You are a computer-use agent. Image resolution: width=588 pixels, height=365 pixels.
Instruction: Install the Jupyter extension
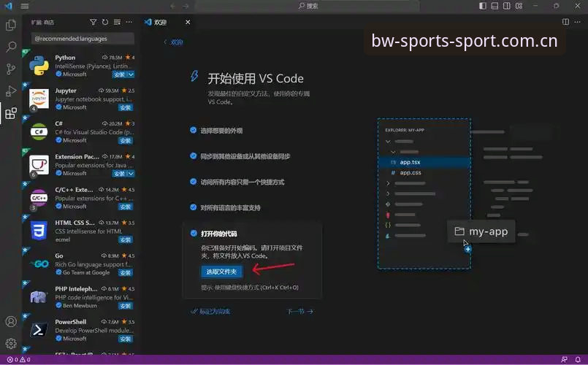[126, 107]
